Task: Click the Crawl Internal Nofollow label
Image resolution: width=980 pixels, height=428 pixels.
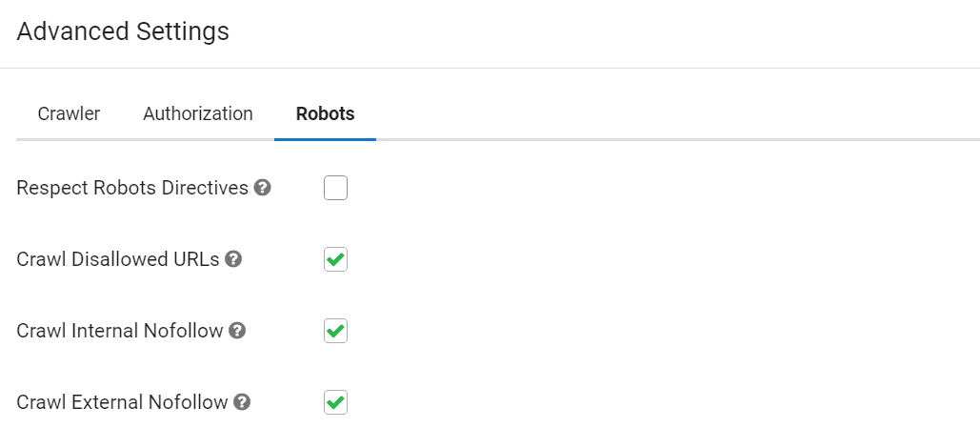Action: pyautogui.click(x=120, y=331)
